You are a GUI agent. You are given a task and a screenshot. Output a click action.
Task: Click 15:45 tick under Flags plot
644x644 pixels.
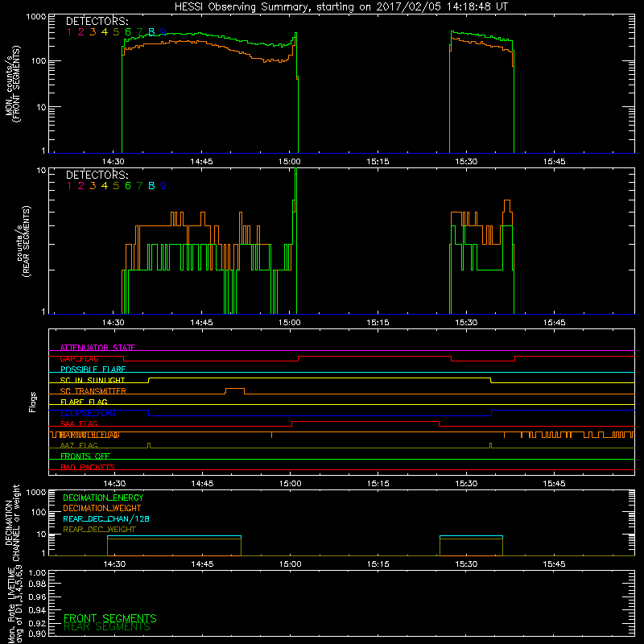click(554, 484)
